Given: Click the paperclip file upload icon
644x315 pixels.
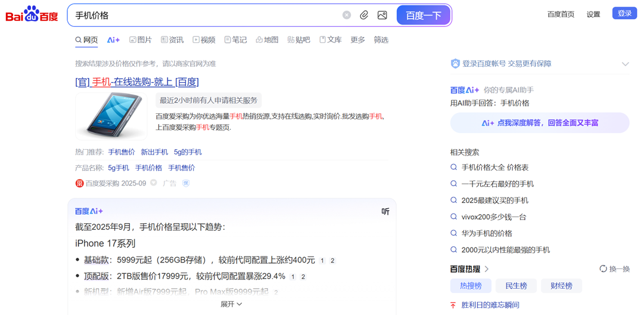Looking at the screenshot, I should [x=364, y=16].
